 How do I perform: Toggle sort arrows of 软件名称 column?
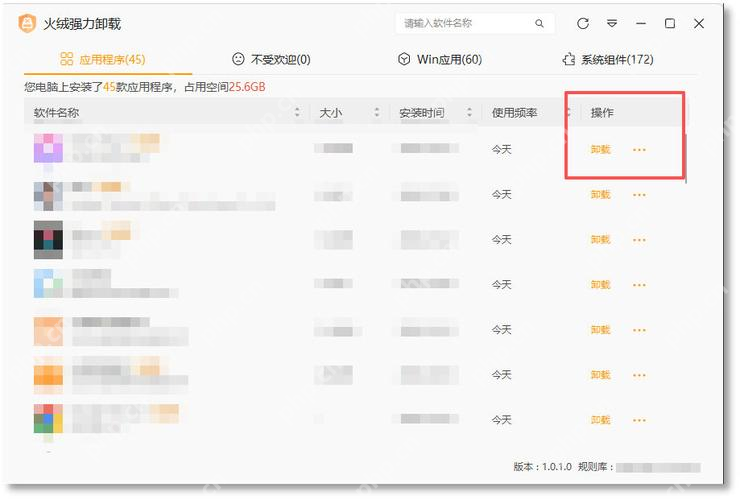pos(297,112)
